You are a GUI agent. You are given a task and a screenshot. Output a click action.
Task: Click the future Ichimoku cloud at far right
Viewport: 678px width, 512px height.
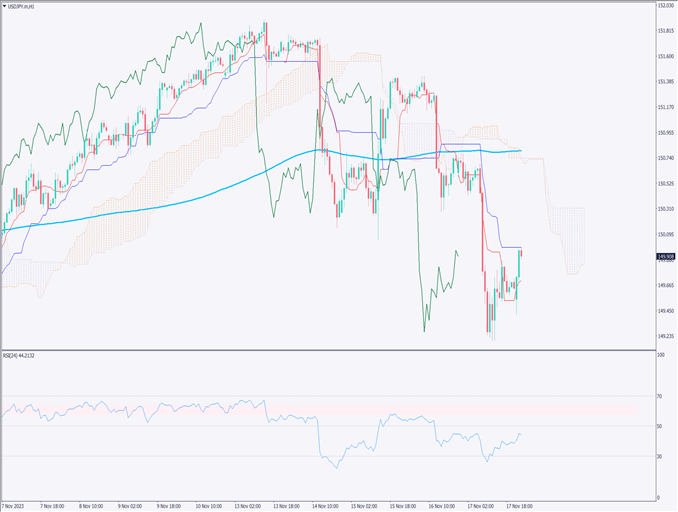tap(572, 238)
